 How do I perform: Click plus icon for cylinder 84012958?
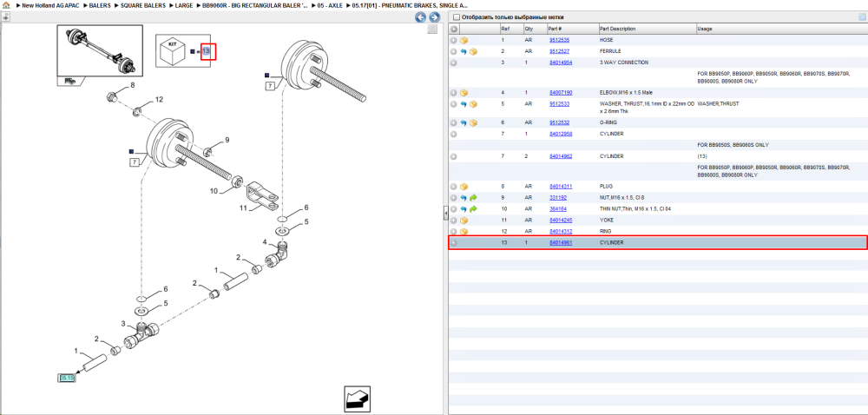tap(453, 134)
